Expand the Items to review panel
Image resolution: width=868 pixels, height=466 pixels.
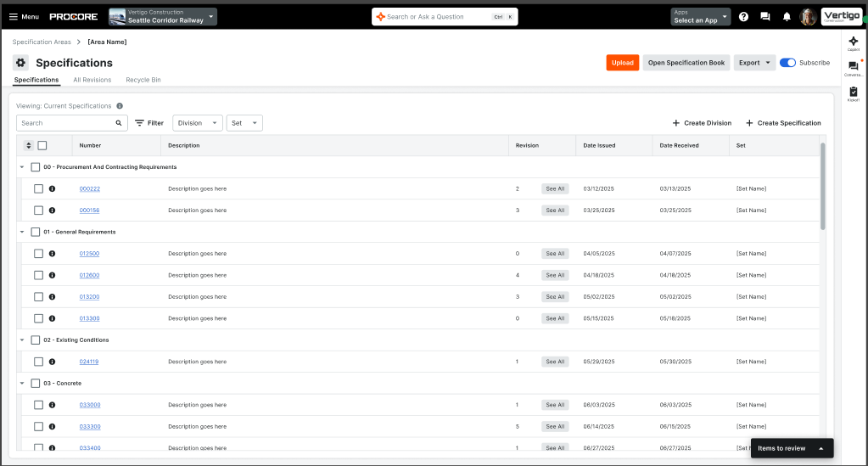pos(792,448)
